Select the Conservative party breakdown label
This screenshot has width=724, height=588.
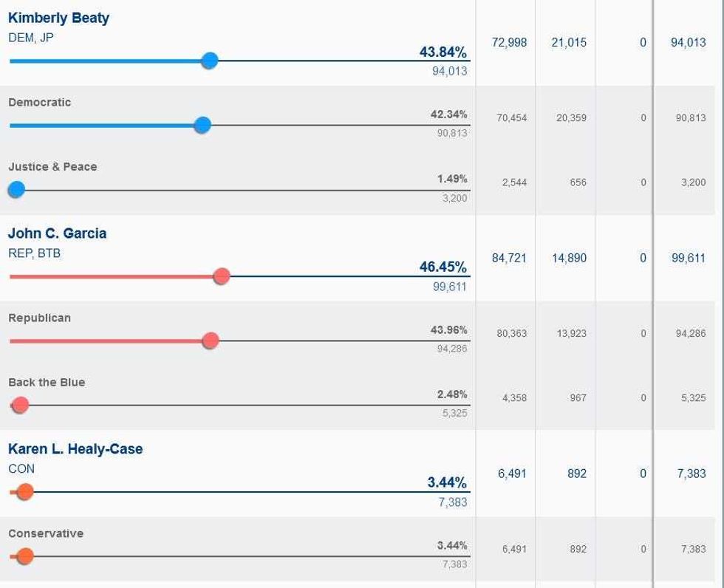tap(46, 533)
